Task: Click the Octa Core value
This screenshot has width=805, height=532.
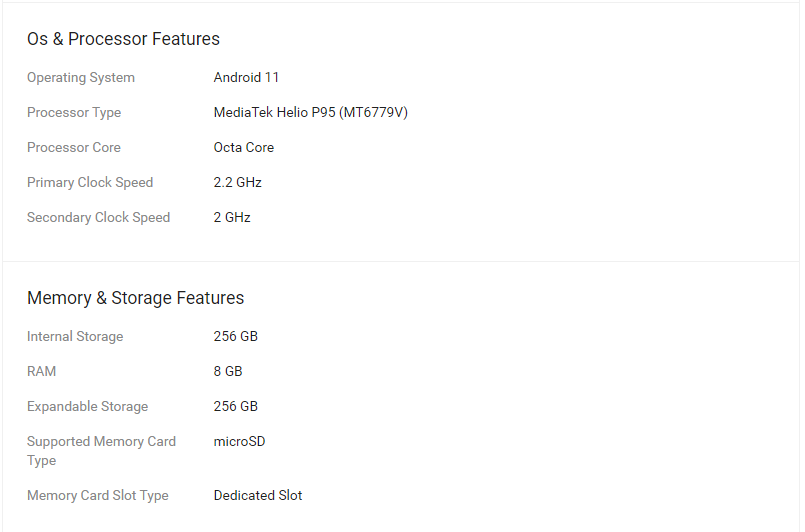Action: [x=244, y=147]
